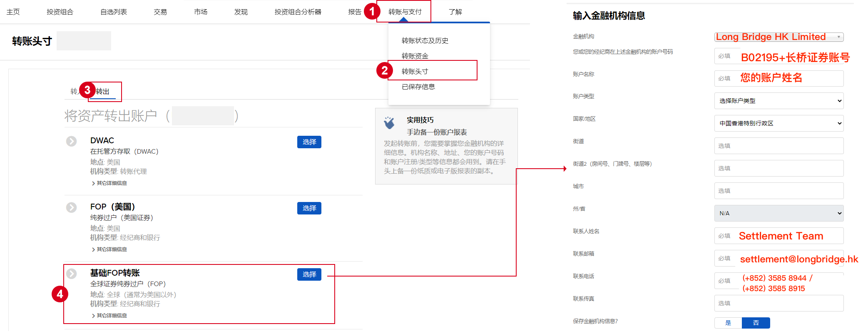This screenshot has width=868, height=334.
Task: Select 转账头寸 from the dropdown menu
Action: (415, 71)
